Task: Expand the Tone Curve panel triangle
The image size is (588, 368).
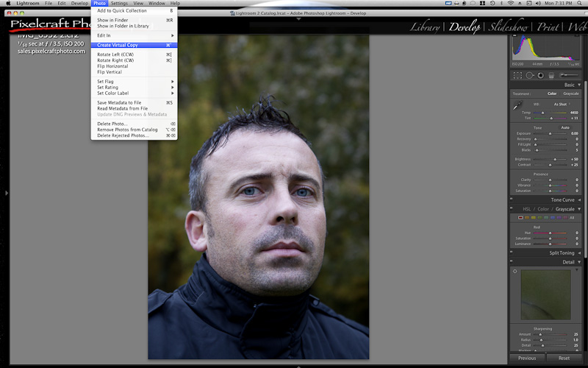Action: pyautogui.click(x=579, y=199)
